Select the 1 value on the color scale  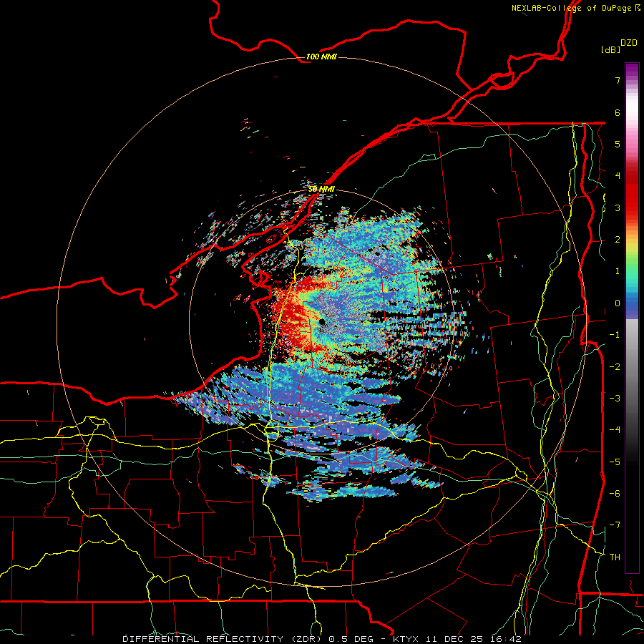tap(618, 271)
